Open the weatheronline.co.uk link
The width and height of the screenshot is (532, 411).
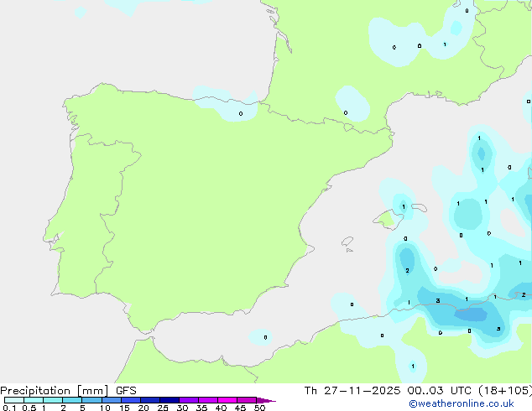462,403
